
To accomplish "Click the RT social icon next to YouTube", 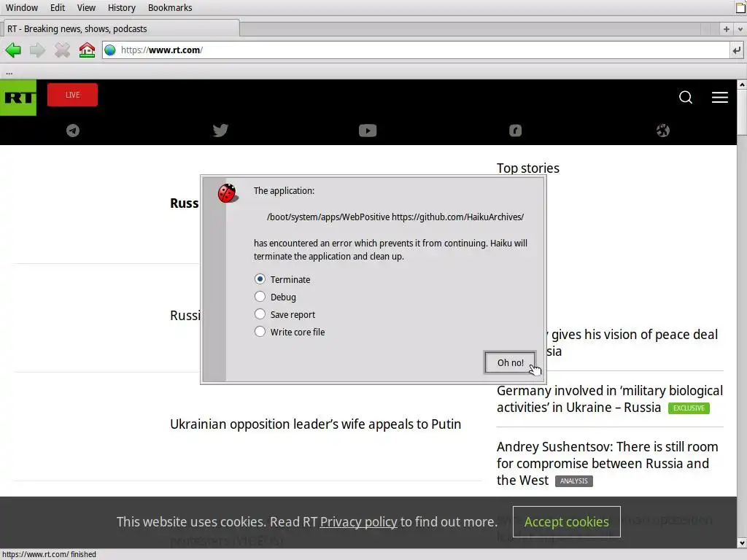I will click(x=516, y=131).
